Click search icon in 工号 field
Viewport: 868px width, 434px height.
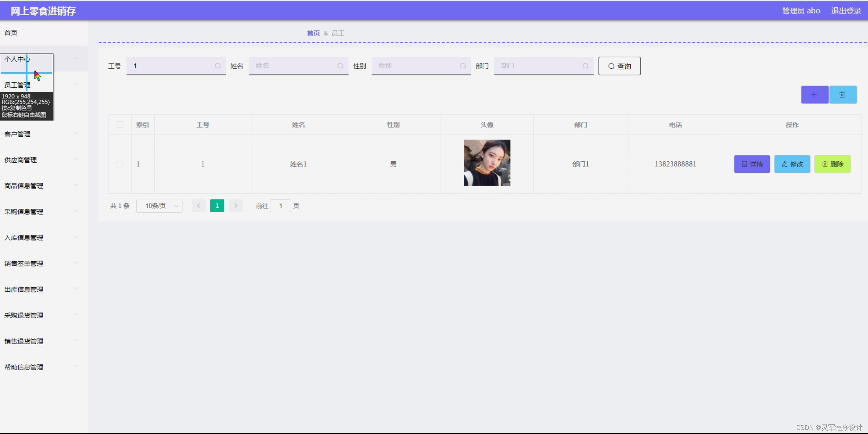(218, 66)
